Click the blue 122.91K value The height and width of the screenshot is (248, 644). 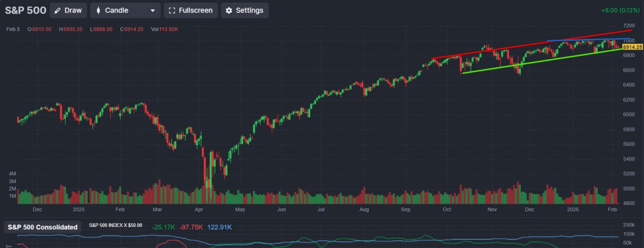(219, 227)
